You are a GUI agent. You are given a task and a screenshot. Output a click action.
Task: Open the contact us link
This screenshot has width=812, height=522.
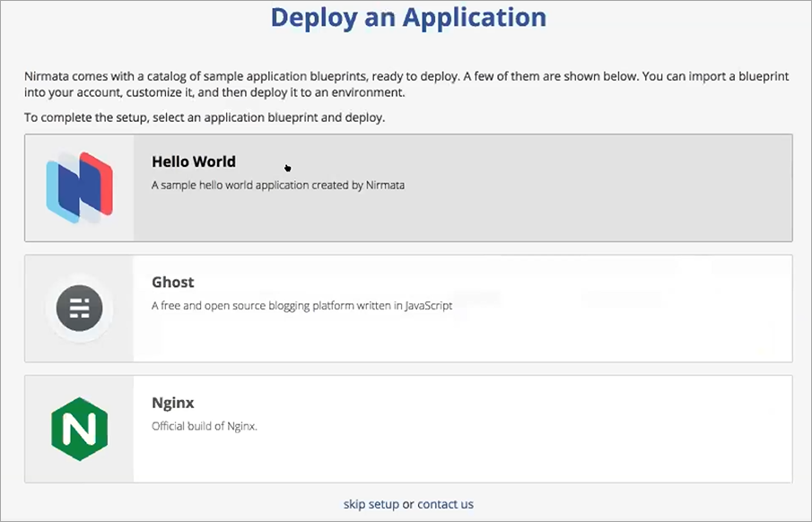445,504
